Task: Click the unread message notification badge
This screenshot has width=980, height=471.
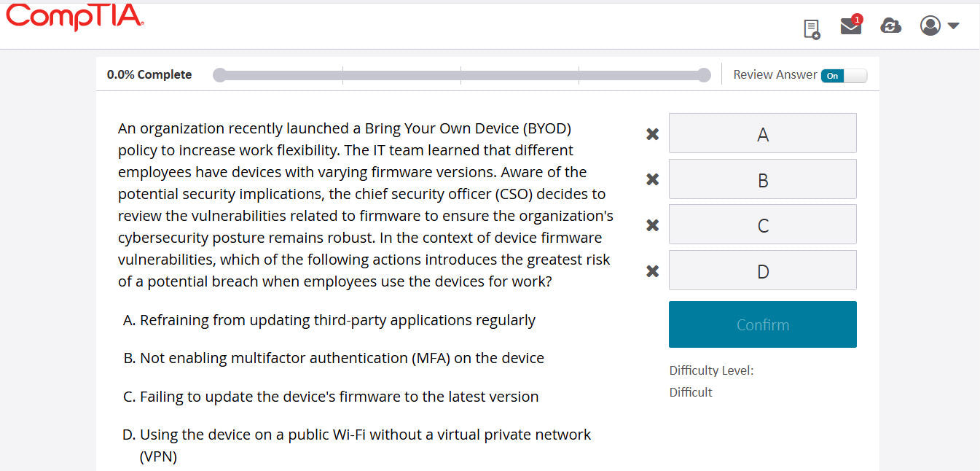Action: tap(858, 18)
